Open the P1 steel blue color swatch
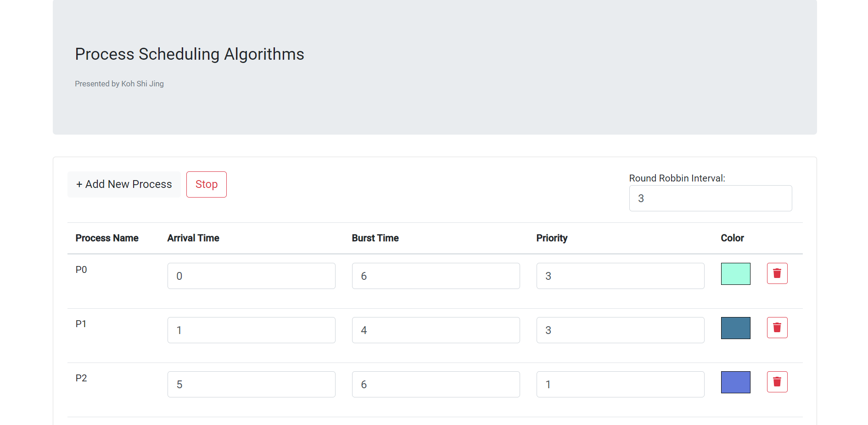Image resolution: width=868 pixels, height=425 pixels. (735, 328)
